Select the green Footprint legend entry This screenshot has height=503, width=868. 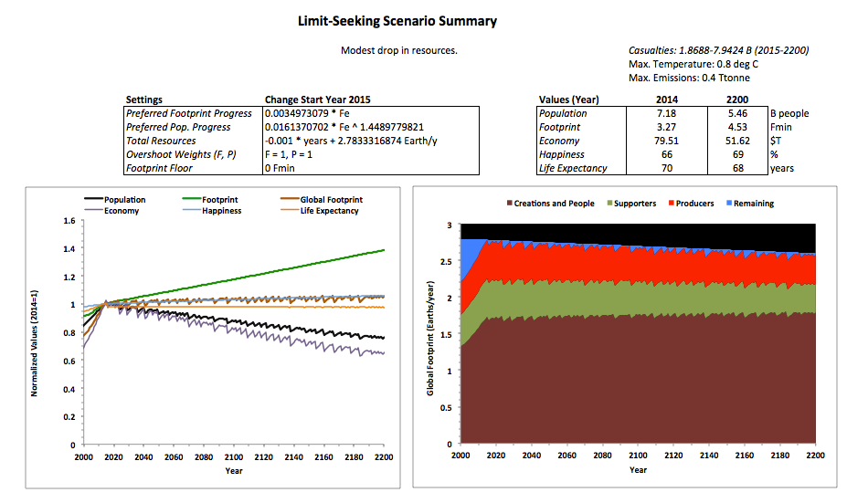pos(222,199)
